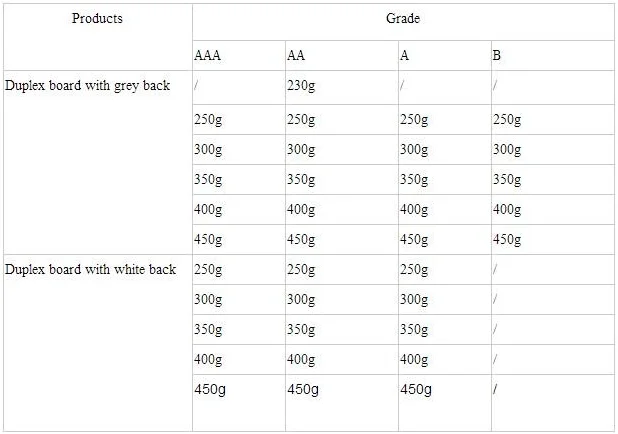Viewport: 618px width, 434px height.
Task: Select the 230g cell
Action: [300, 86]
